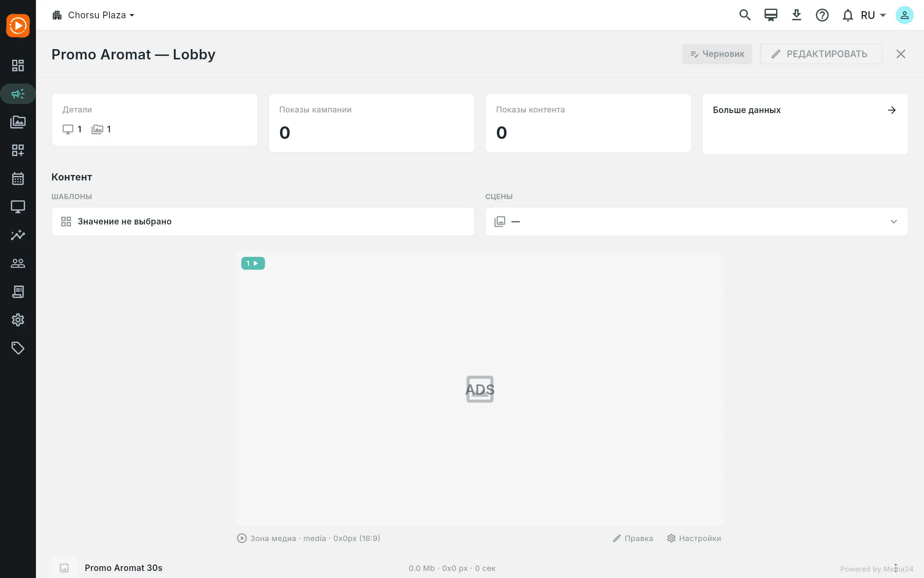Image resolution: width=924 pixels, height=578 pixels.
Task: Click the Зона медиа info text
Action: click(315, 538)
